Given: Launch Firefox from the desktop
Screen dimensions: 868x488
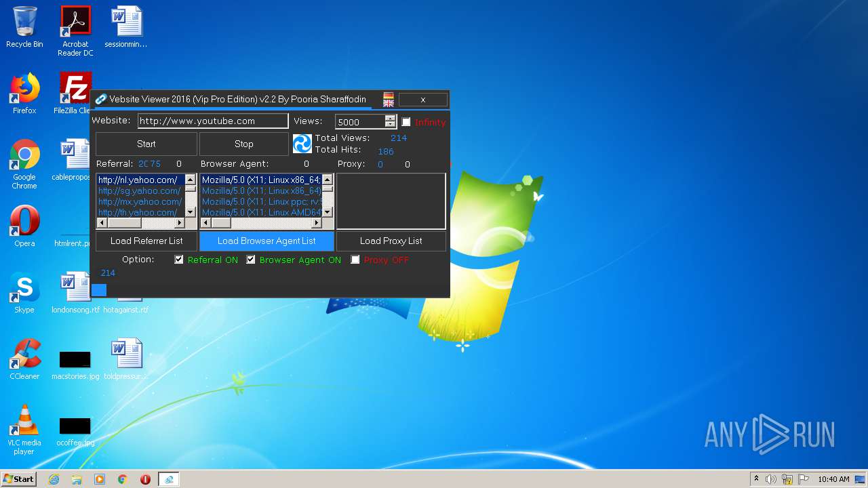Looking at the screenshot, I should tap(24, 94).
